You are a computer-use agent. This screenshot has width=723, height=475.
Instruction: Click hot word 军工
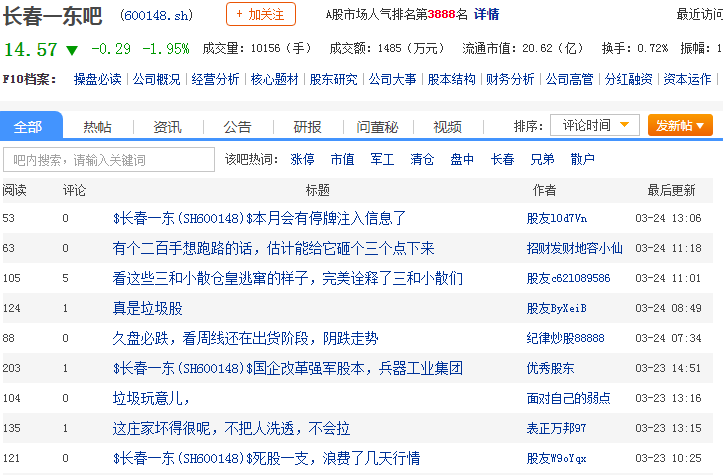(382, 160)
